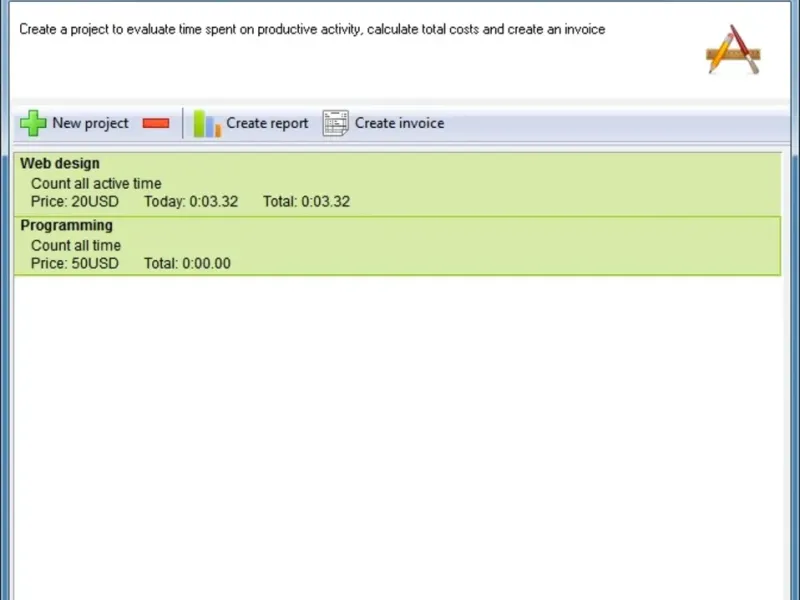Click the green plus New project icon

coord(33,123)
